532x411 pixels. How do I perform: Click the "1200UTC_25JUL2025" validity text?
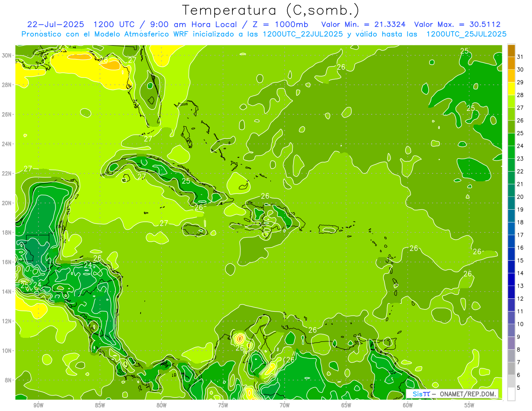click(x=466, y=34)
